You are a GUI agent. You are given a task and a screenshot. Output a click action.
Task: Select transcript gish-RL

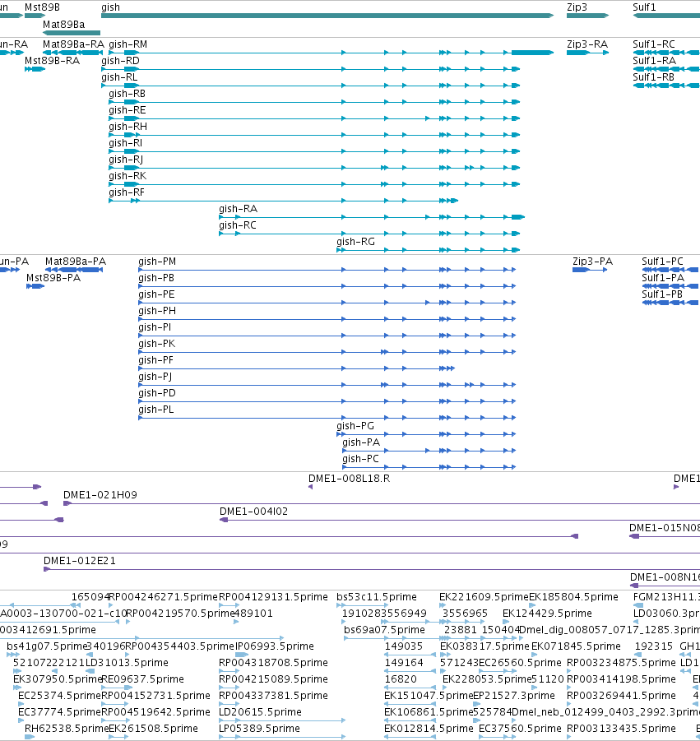pyautogui.click(x=311, y=86)
